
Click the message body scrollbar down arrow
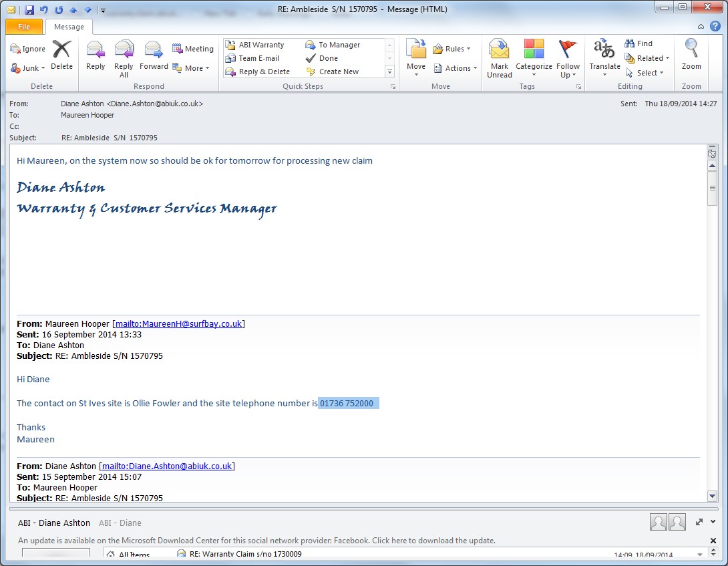click(712, 496)
